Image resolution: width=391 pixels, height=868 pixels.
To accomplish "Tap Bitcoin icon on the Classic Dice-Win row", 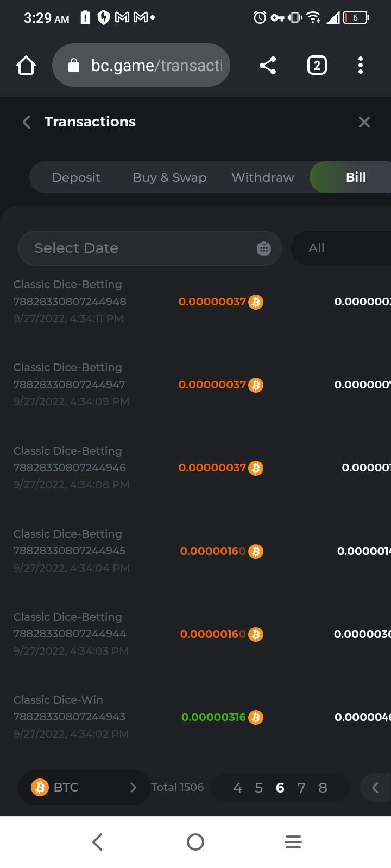I will 256,717.
